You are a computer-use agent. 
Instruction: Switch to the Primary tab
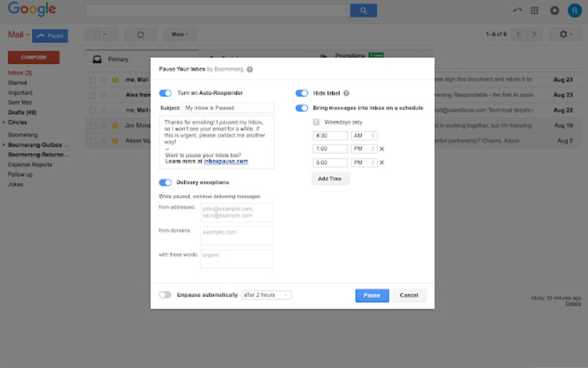click(142, 59)
